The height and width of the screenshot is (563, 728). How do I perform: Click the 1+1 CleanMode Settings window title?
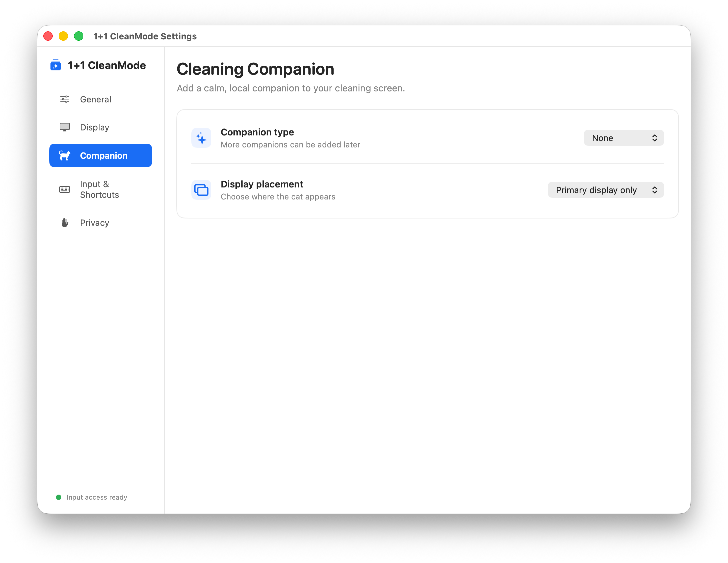pos(145,36)
